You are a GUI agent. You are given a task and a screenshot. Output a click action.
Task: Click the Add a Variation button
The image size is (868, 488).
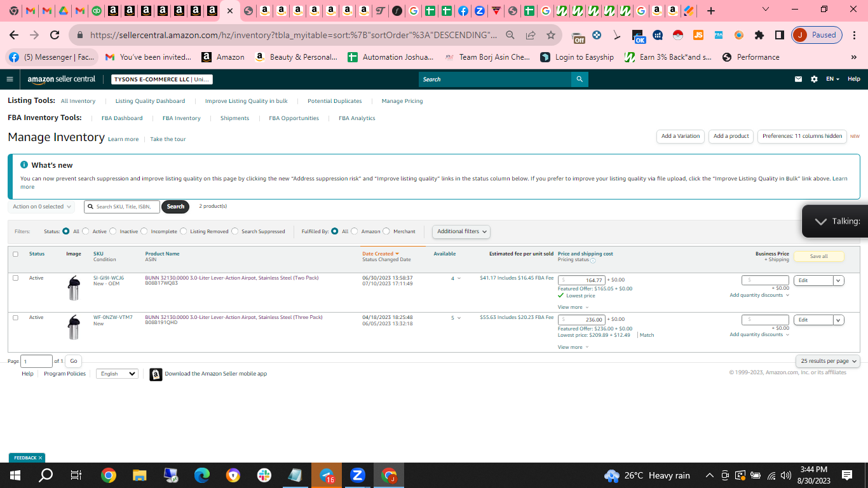(681, 136)
